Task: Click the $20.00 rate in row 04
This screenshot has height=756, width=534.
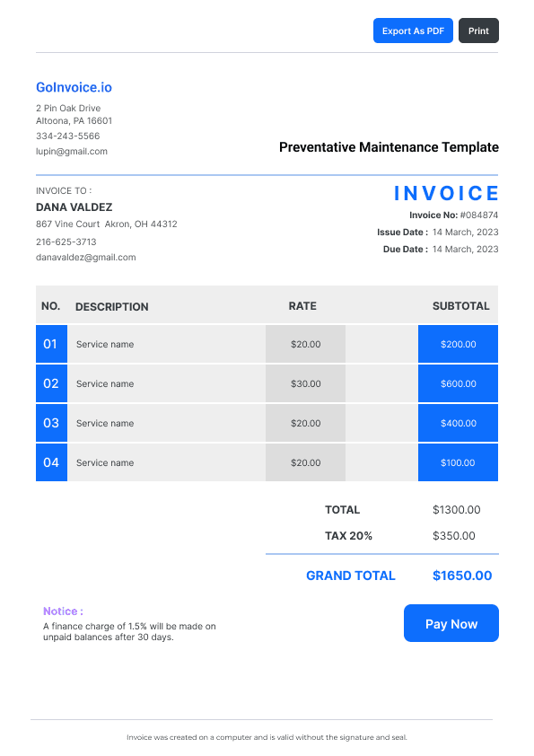Action: (x=305, y=463)
